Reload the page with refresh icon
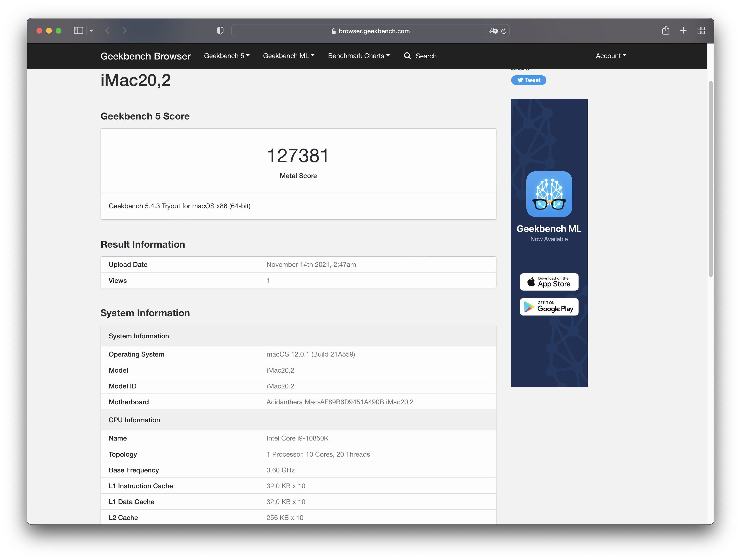 [503, 31]
